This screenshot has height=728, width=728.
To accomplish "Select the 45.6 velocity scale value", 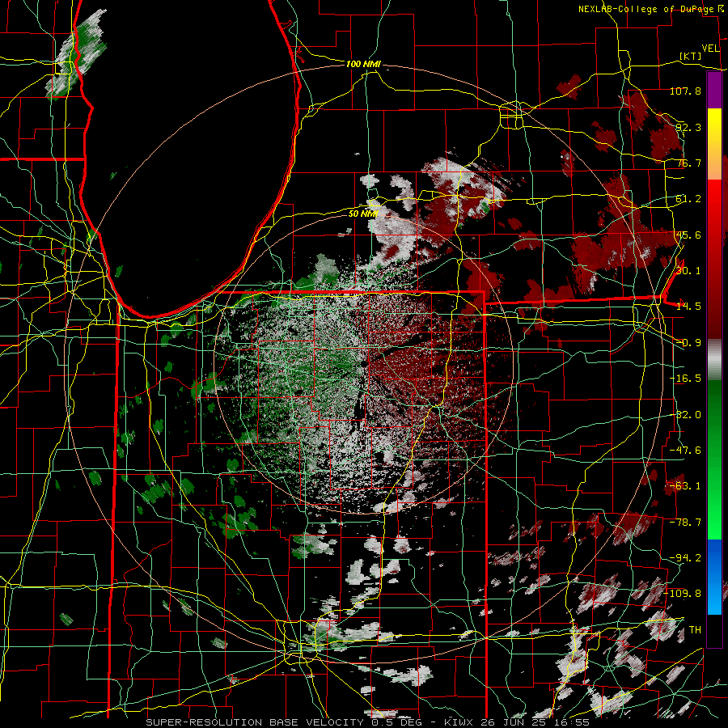I will pyautogui.click(x=688, y=235).
